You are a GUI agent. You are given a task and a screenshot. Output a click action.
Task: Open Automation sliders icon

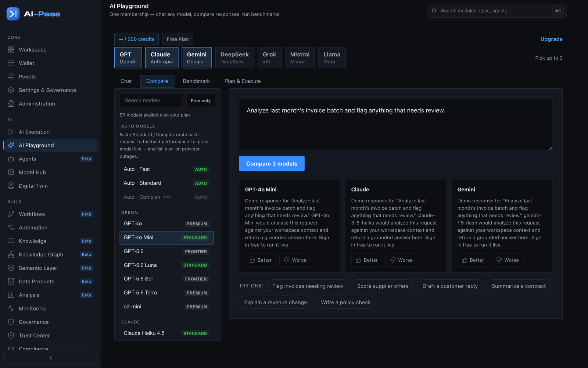tap(11, 227)
